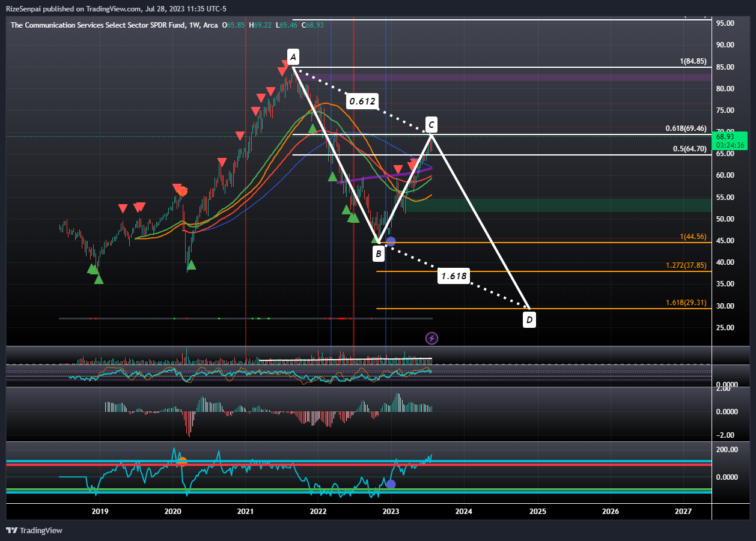
Task: Click 25.00 on the price axis
Action: (x=725, y=327)
